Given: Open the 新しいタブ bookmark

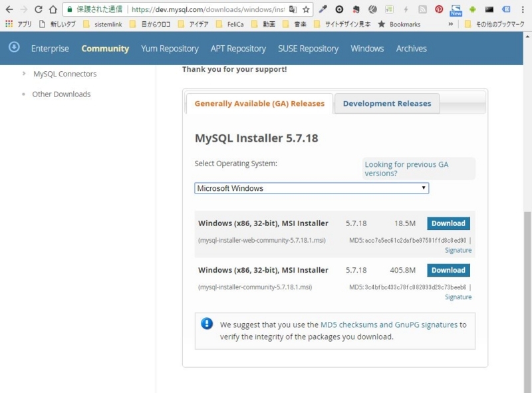Looking at the screenshot, I should click(x=57, y=24).
